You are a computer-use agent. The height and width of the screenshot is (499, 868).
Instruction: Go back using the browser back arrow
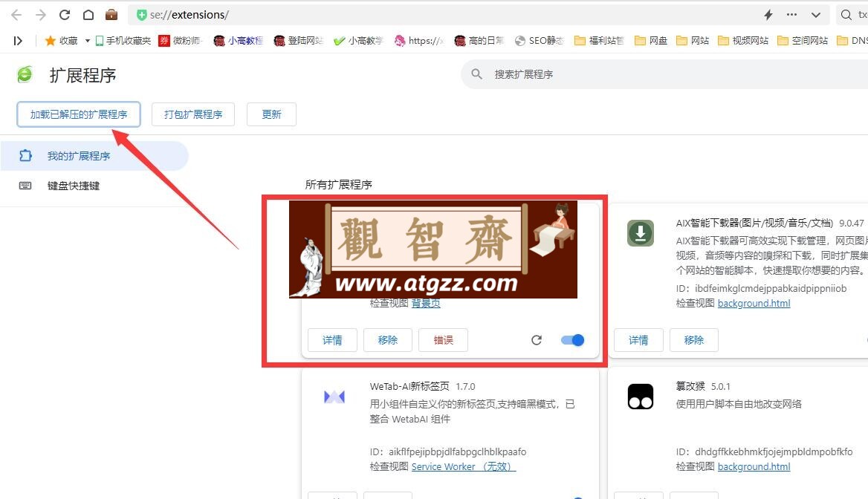coord(16,15)
